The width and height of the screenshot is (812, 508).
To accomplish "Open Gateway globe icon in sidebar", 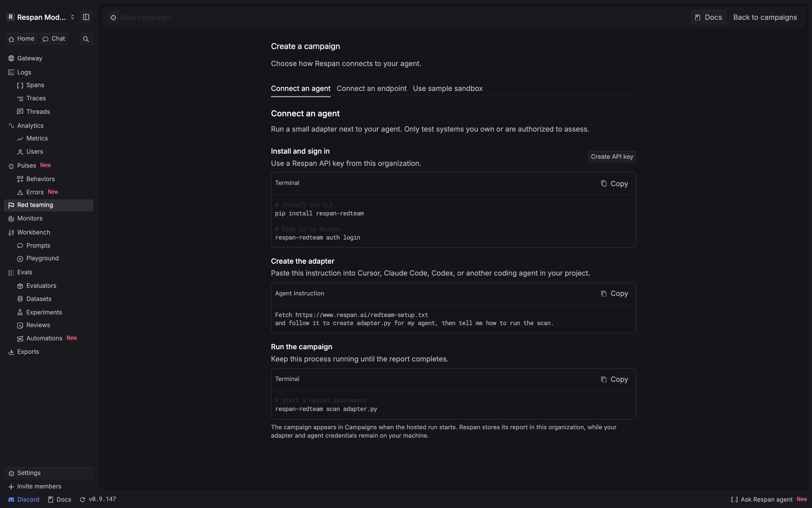I will pyautogui.click(x=11, y=58).
